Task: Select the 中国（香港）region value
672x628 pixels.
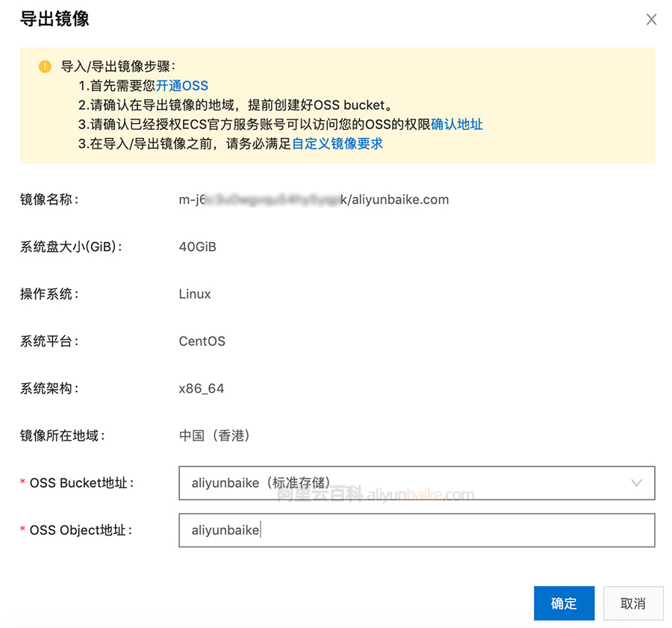Action: (215, 435)
